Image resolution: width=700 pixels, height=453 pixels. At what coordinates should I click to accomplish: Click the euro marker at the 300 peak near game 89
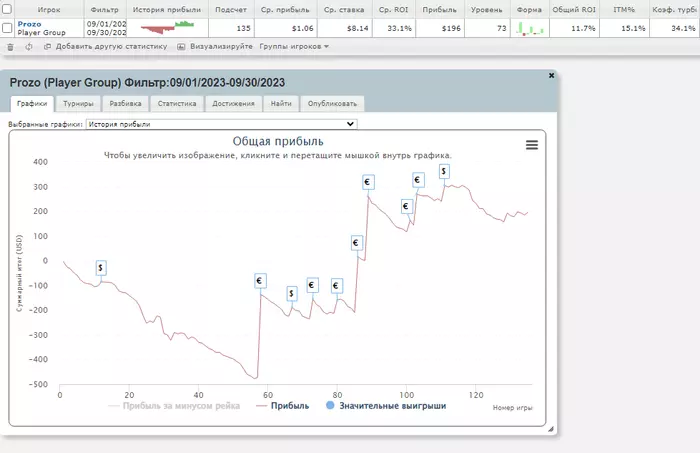pos(368,182)
